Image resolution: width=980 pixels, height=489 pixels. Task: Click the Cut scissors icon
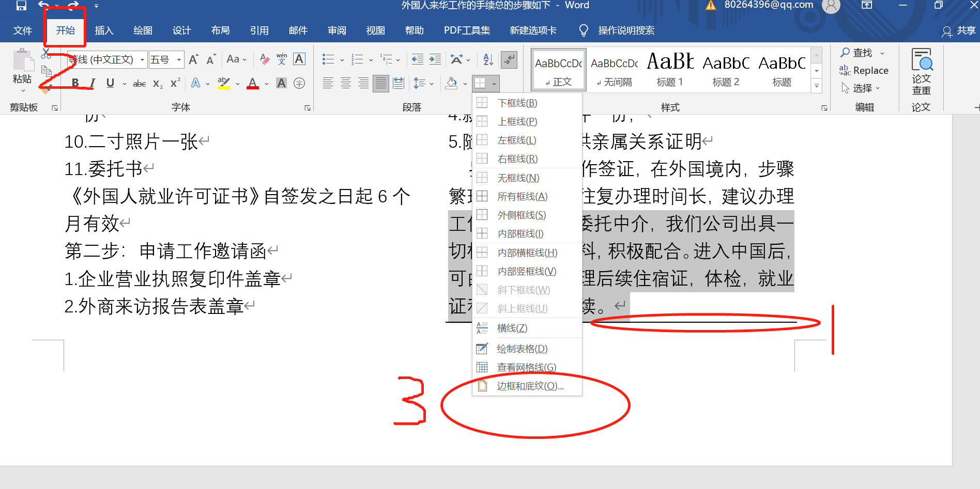[46, 53]
